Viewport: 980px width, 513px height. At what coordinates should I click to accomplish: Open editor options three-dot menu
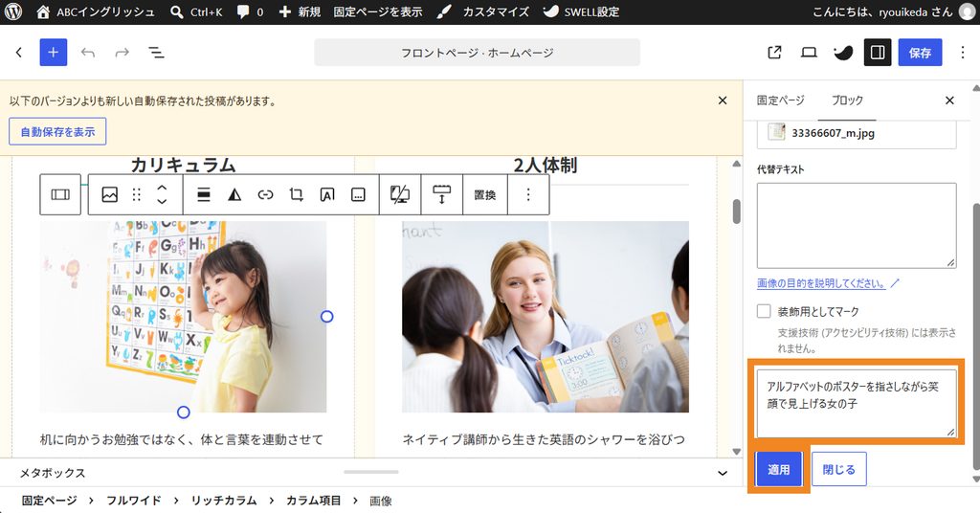click(x=963, y=53)
